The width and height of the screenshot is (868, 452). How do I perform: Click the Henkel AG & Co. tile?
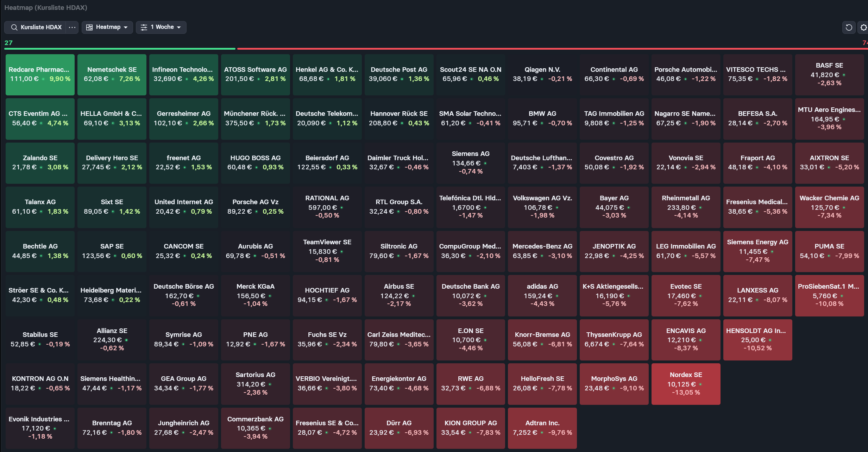pos(327,75)
